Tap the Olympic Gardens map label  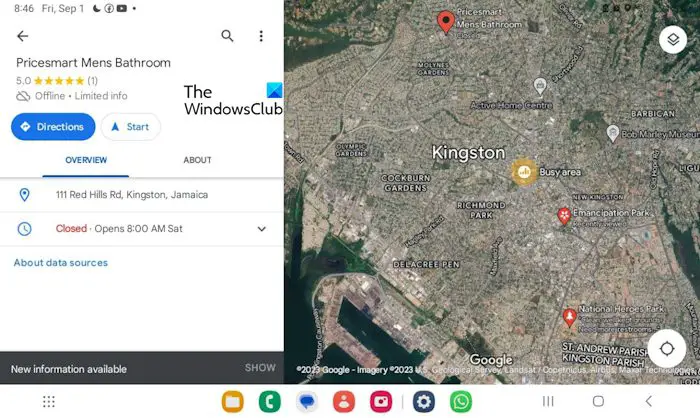coord(351,150)
